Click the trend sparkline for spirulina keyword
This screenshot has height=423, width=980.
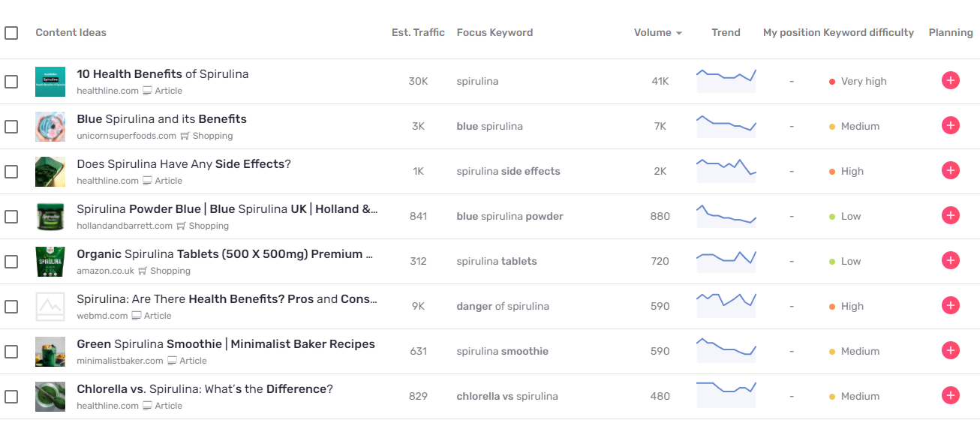tap(726, 80)
